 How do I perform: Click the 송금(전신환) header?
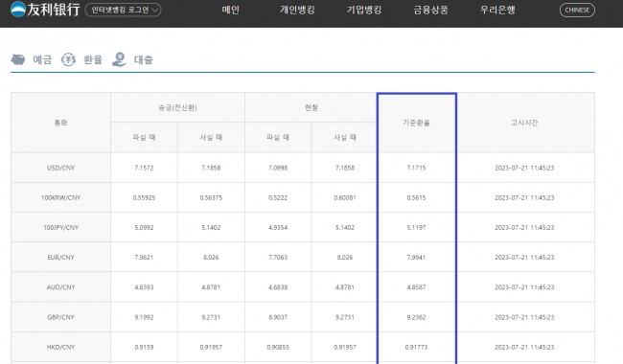(177, 107)
